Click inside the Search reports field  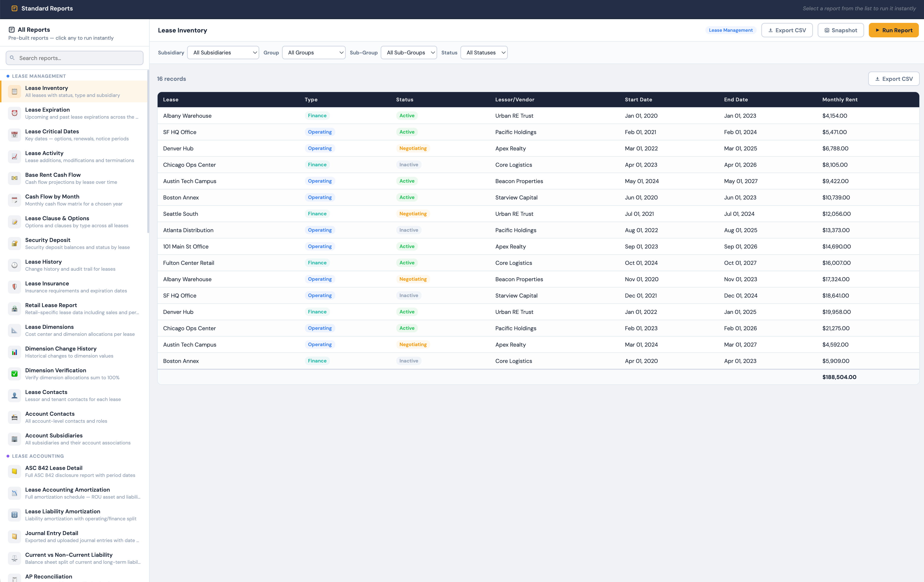74,58
